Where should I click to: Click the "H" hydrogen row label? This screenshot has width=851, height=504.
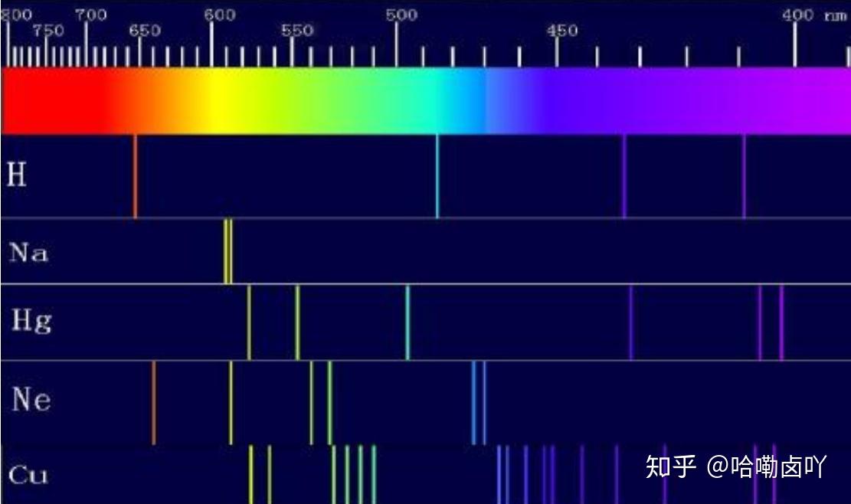[x=16, y=175]
